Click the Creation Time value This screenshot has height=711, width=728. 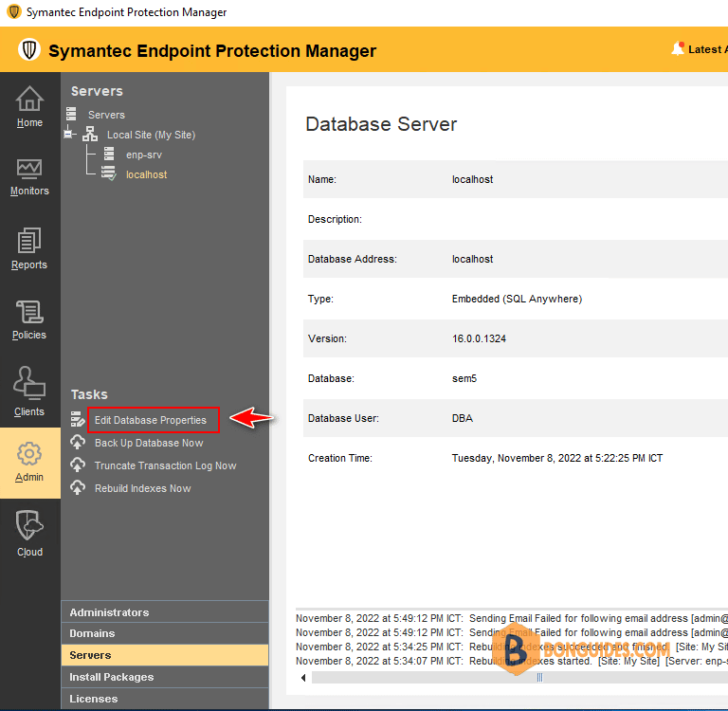click(x=557, y=458)
